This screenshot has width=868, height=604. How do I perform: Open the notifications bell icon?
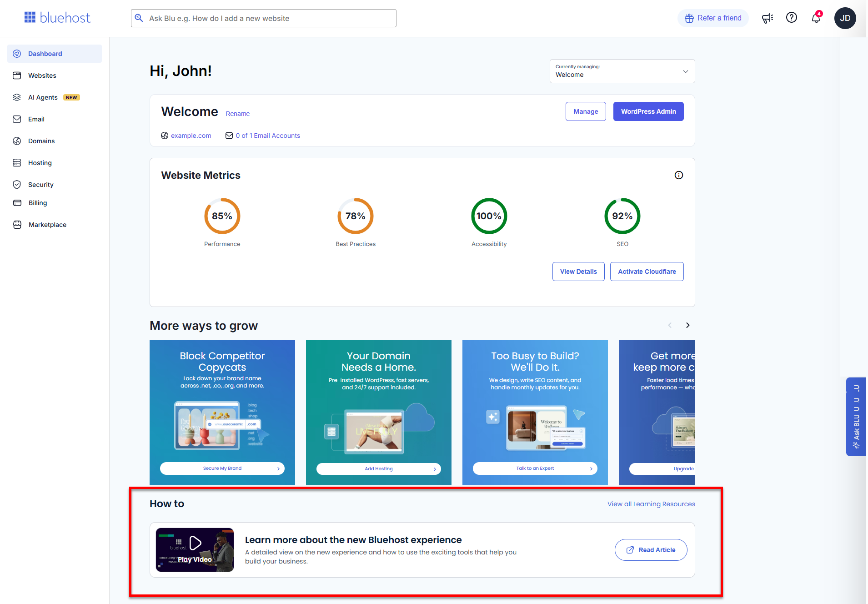pyautogui.click(x=816, y=18)
